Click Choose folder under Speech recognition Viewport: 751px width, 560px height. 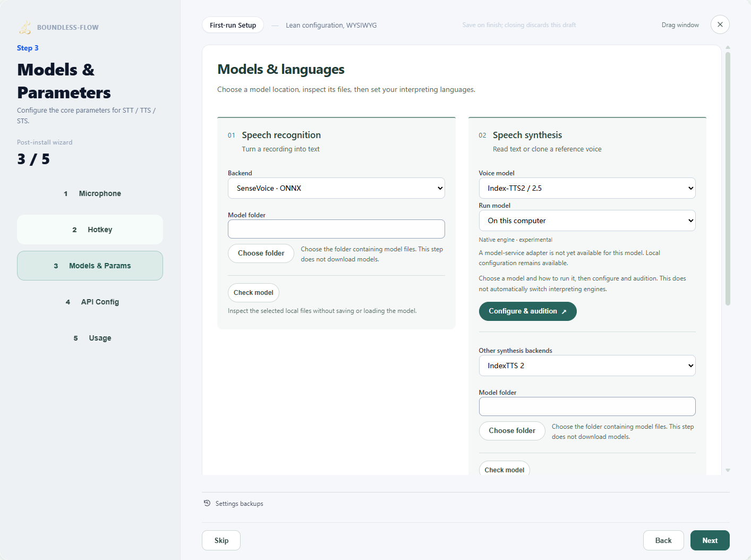coord(261,253)
